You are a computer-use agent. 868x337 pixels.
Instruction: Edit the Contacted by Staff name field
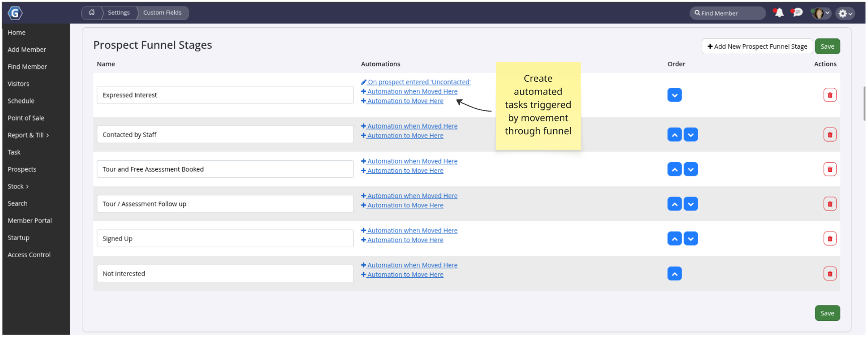[x=225, y=135]
